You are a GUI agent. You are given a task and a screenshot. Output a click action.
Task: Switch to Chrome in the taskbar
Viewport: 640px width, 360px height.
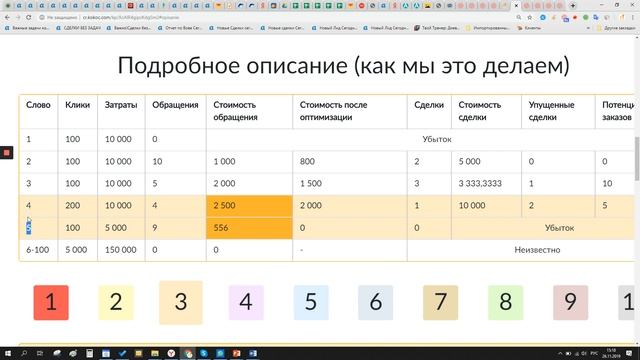click(x=188, y=353)
